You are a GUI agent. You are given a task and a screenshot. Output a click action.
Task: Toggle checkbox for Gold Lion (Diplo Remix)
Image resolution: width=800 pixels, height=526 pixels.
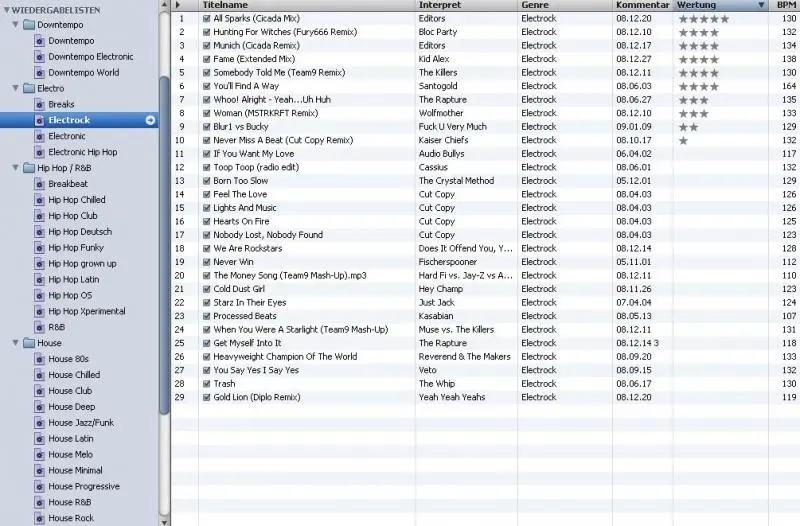pos(207,397)
